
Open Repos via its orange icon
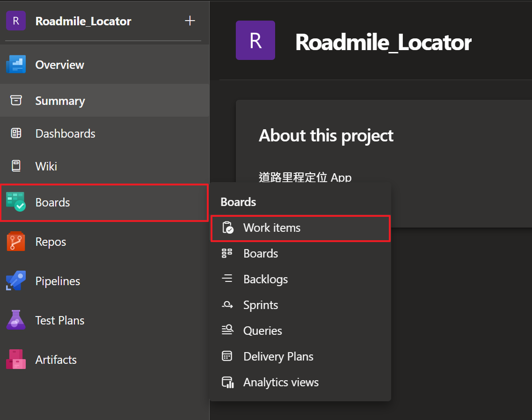pos(16,242)
